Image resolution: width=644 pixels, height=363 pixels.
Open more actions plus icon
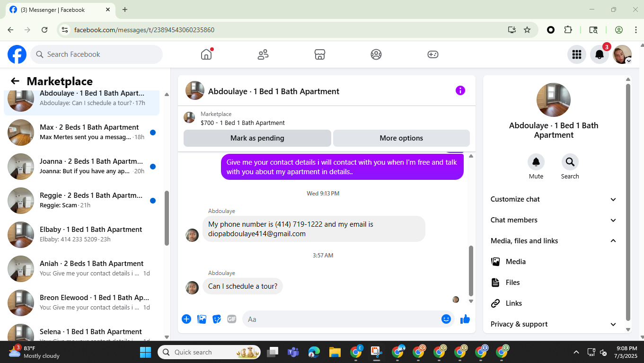pyautogui.click(x=186, y=319)
